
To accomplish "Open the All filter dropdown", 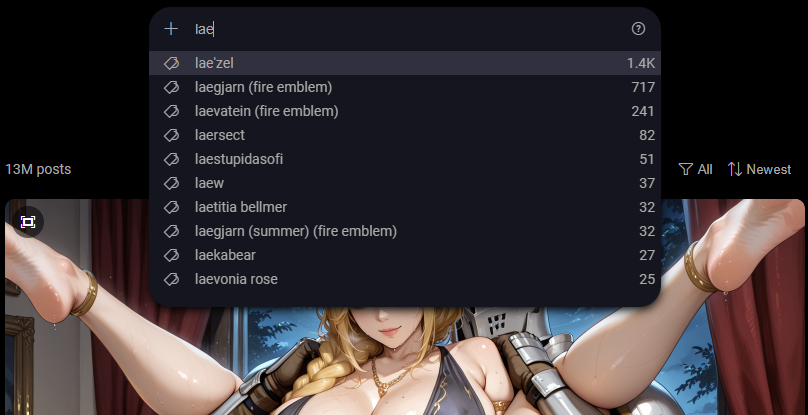I will (x=696, y=169).
